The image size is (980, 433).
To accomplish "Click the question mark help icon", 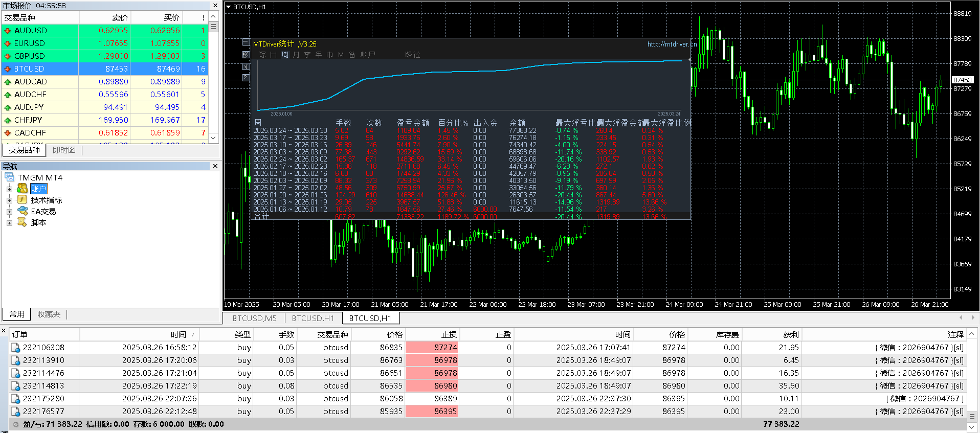I will (x=246, y=78).
